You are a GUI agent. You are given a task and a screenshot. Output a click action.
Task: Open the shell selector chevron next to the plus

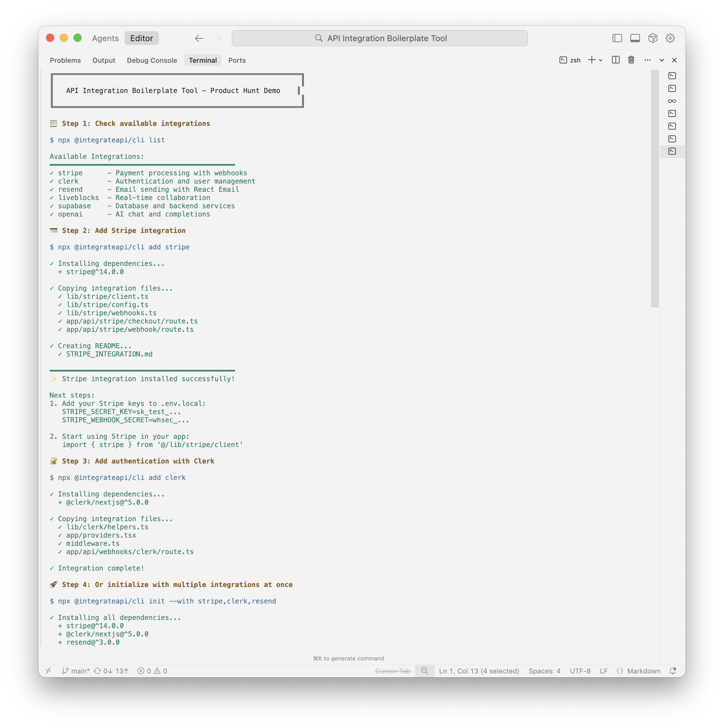[x=601, y=60]
